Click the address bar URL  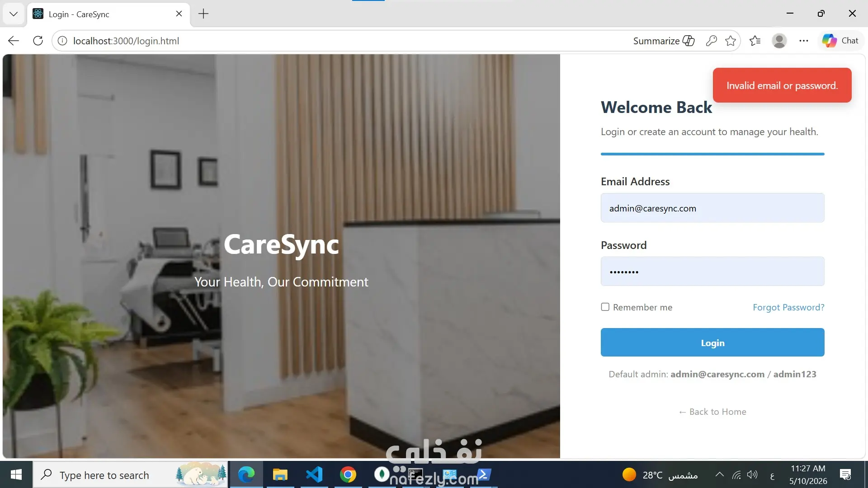(126, 41)
